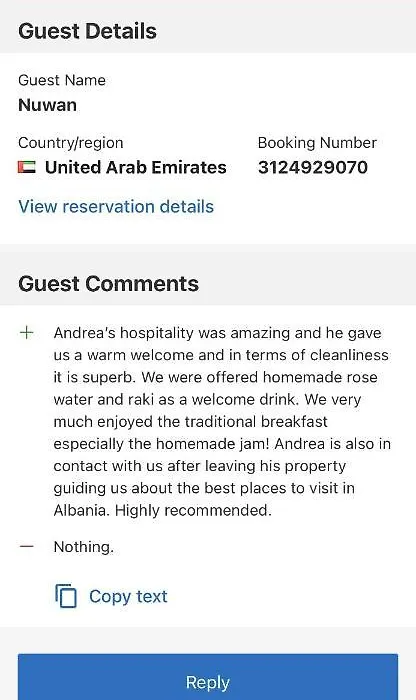Click the line mentioning homemade rose water
Image resolution: width=416 pixels, height=700 pixels.
click(x=216, y=377)
